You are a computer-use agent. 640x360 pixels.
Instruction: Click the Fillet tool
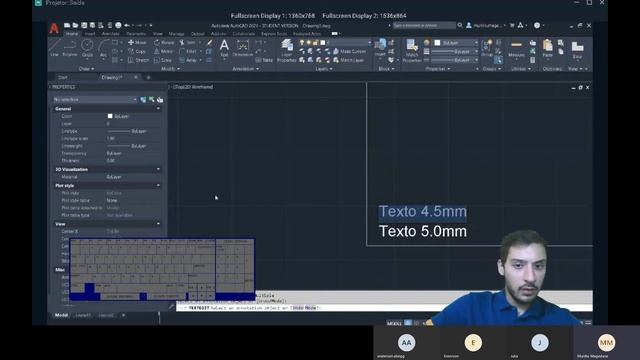pyautogui.click(x=188, y=51)
